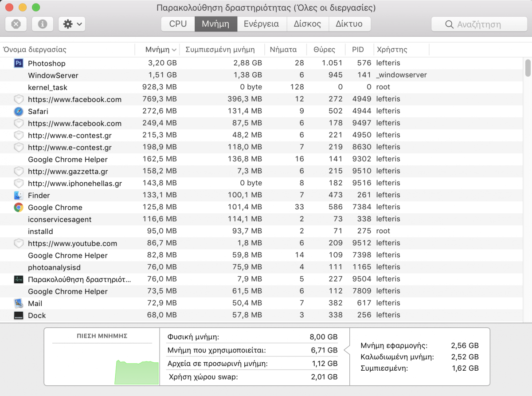Select Google Chrome Helper with PID 7398

coord(262,255)
